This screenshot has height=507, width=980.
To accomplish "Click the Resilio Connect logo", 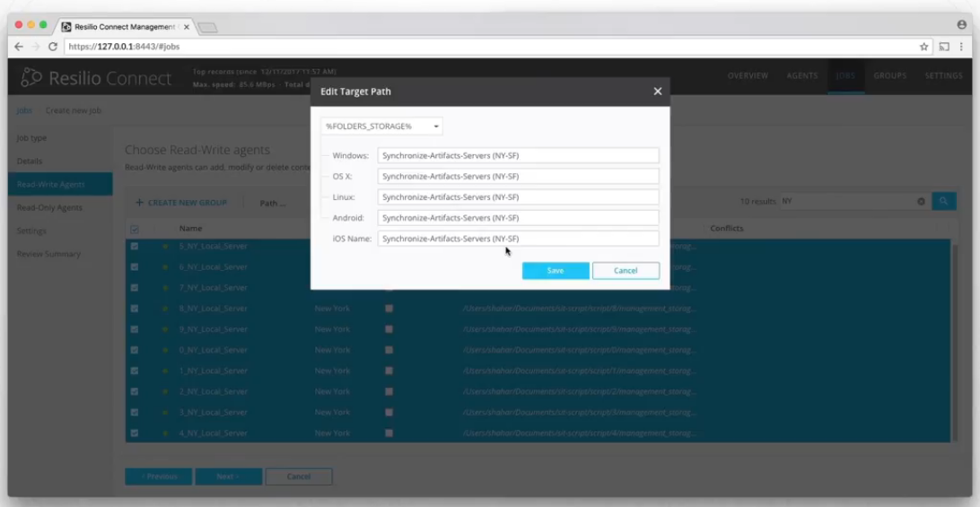I will (x=95, y=78).
